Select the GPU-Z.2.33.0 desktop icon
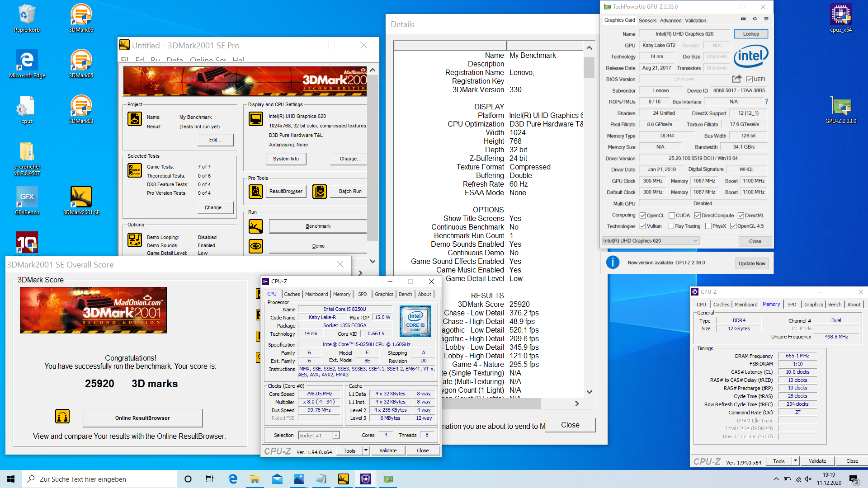868x488 pixels. coord(841,109)
